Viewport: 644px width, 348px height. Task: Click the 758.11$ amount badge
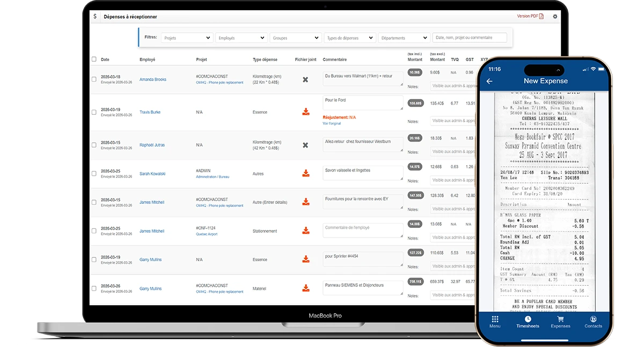(415, 281)
